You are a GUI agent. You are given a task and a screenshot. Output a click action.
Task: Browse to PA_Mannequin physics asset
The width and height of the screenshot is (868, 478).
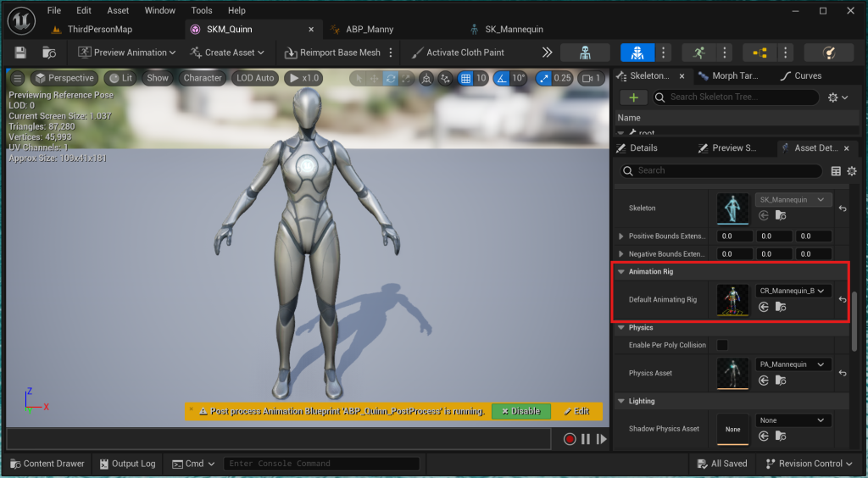click(x=781, y=380)
